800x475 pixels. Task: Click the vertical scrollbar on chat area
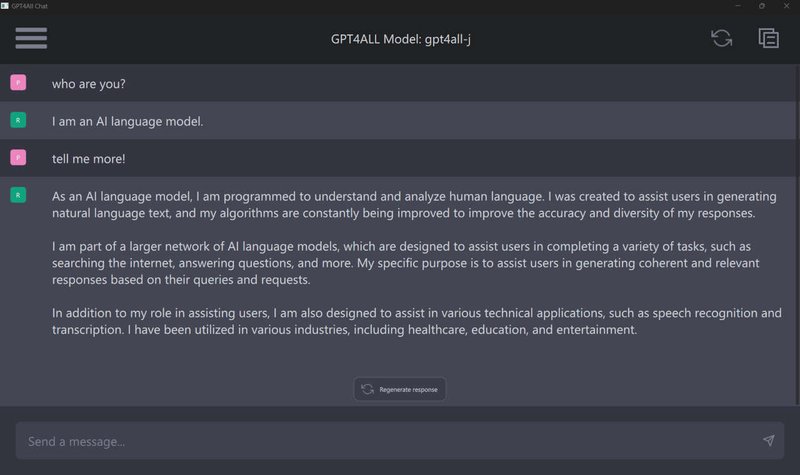click(x=798, y=235)
